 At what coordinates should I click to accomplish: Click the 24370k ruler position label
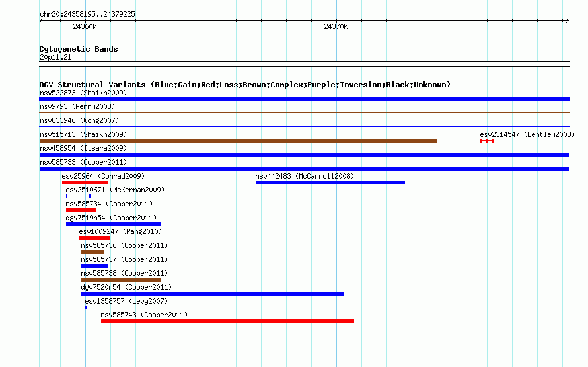336,26
